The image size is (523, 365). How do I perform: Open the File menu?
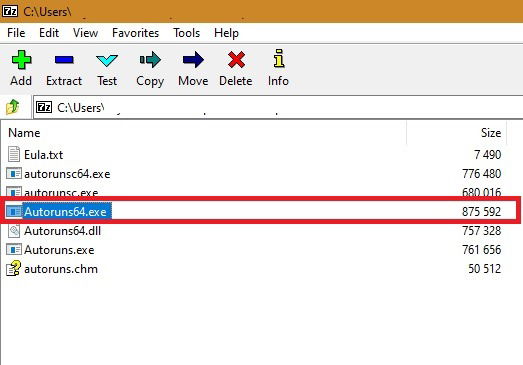(16, 33)
